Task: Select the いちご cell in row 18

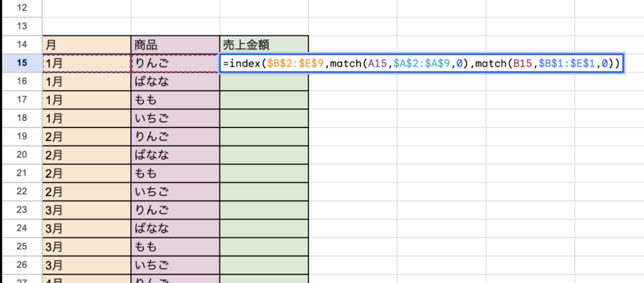Action: tap(175, 118)
